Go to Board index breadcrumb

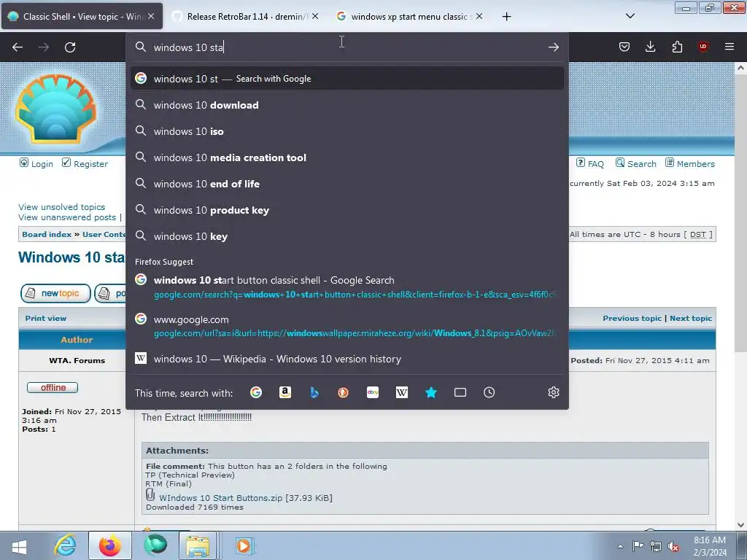pos(47,234)
